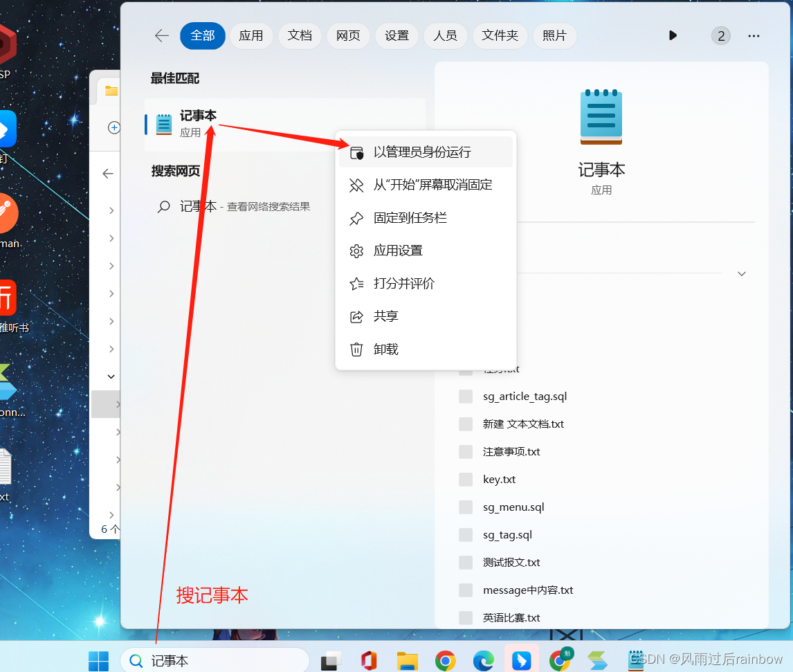Open the folder tab in File Explorer window
Viewport: 793px width, 672px height.
[x=111, y=91]
